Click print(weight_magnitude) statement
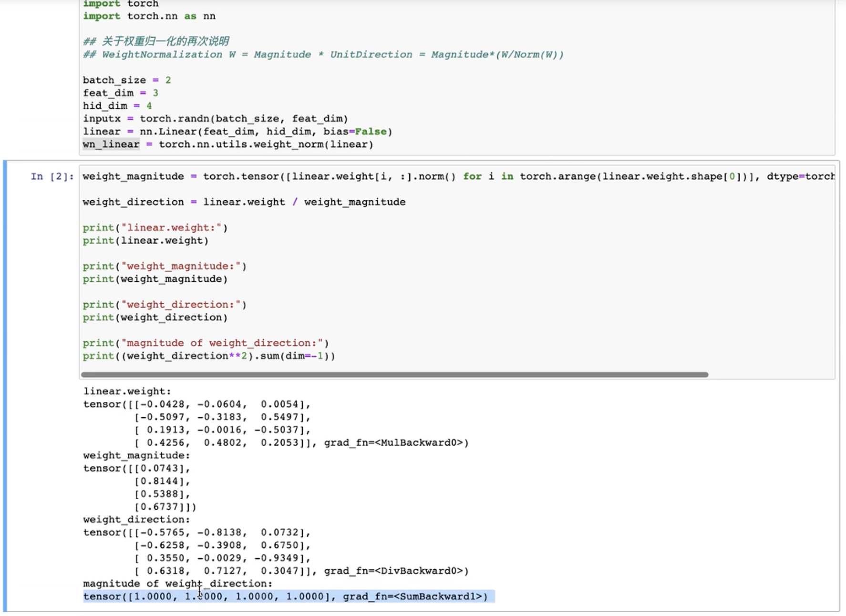 tap(155, 279)
